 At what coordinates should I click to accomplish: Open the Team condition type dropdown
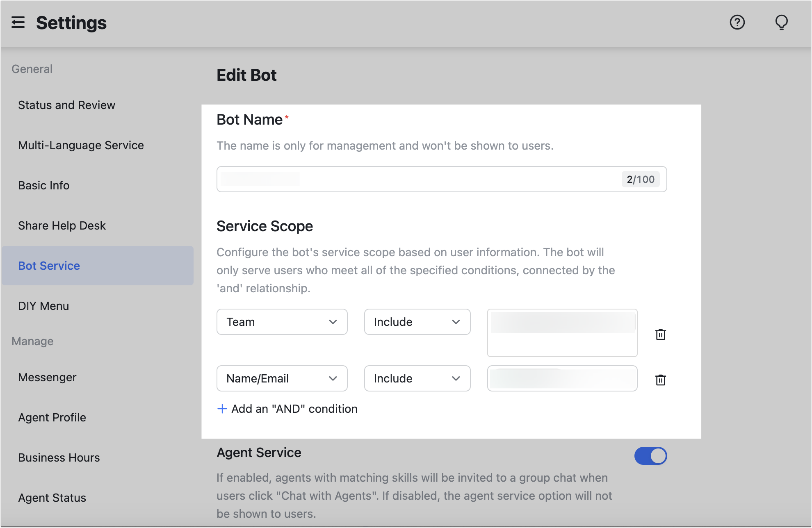[x=282, y=322]
